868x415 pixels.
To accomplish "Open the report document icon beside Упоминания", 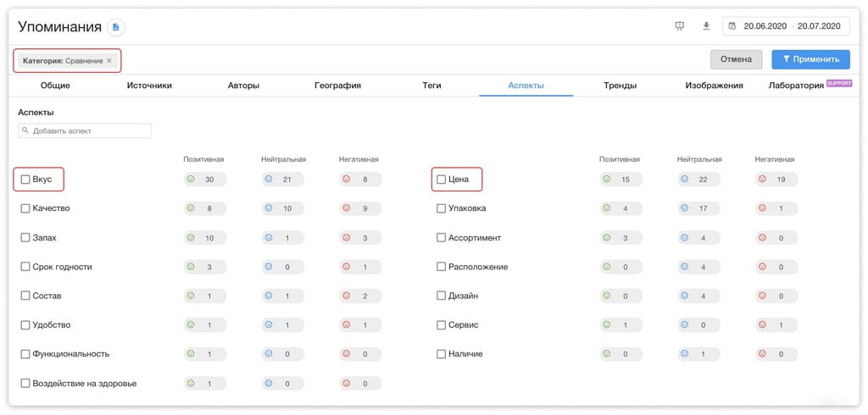I will pos(115,26).
